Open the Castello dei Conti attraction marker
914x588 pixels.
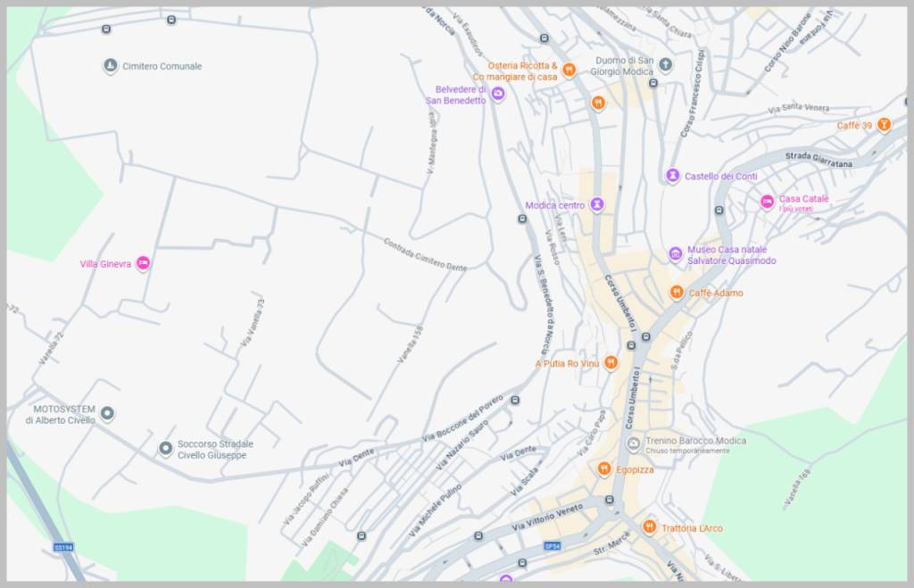pos(673,176)
